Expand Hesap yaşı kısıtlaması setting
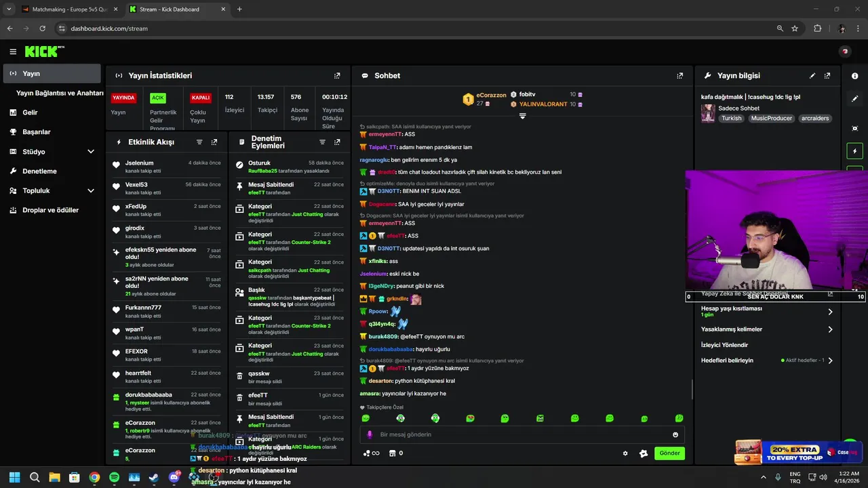Screen dimensions: 868x488 click(830, 312)
